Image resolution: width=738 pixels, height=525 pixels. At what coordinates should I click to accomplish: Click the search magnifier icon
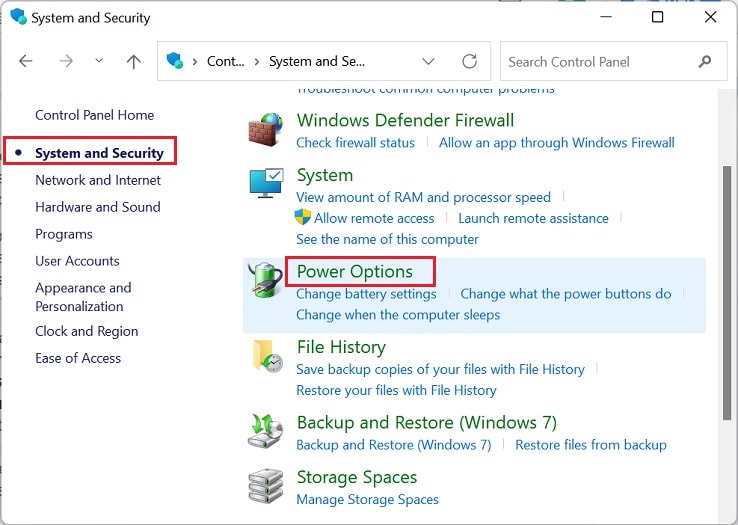tap(705, 61)
